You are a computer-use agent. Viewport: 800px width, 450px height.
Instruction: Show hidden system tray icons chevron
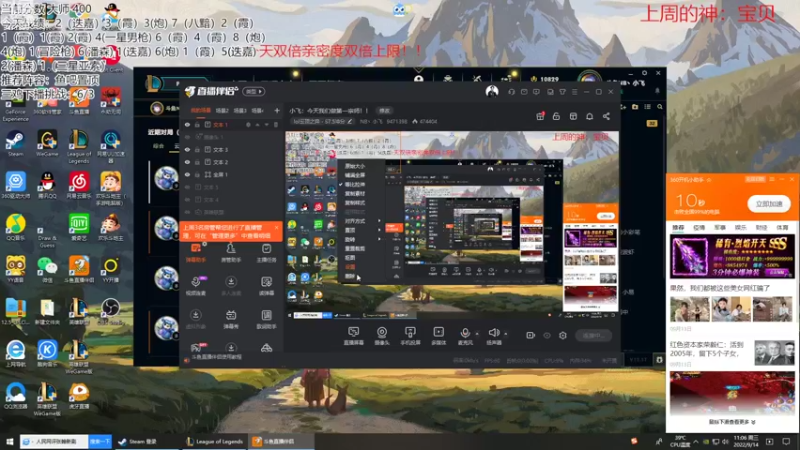point(695,441)
